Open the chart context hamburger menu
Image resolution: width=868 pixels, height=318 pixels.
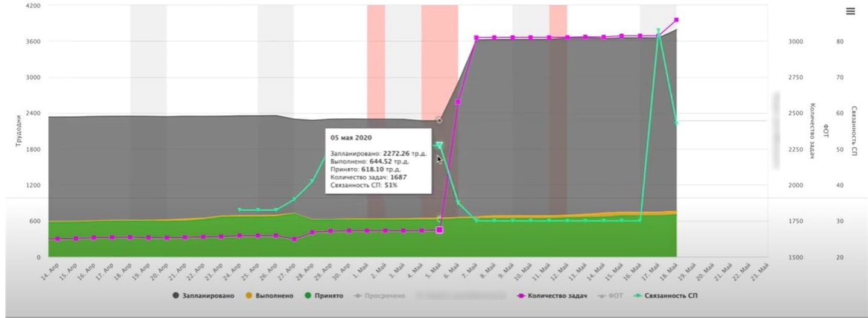[x=850, y=11]
